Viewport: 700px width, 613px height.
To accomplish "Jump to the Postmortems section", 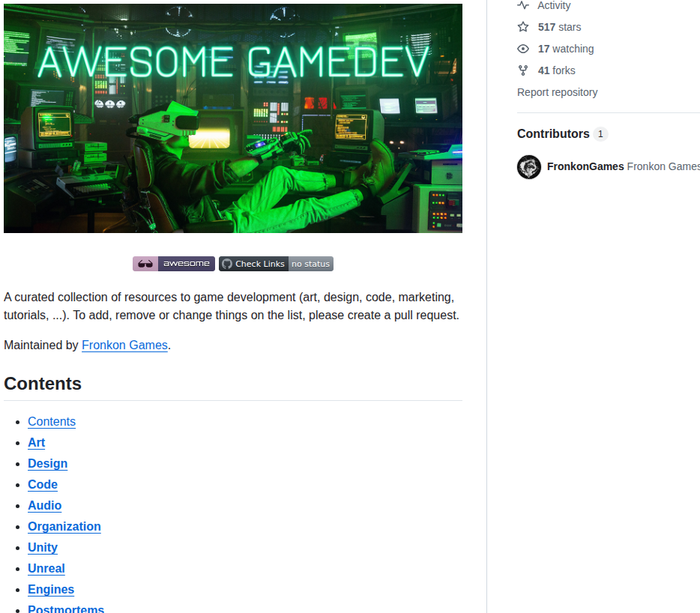I will tap(66, 609).
